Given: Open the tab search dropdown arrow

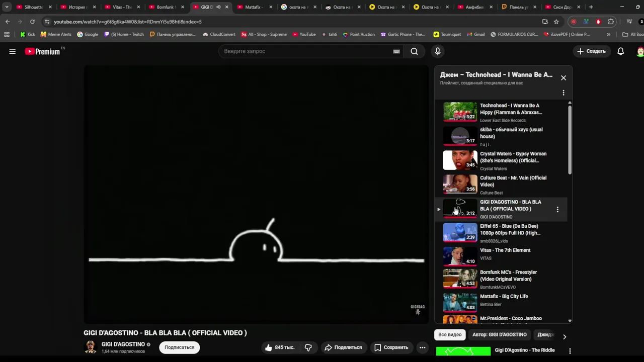Looking at the screenshot, I should pos(7,7).
